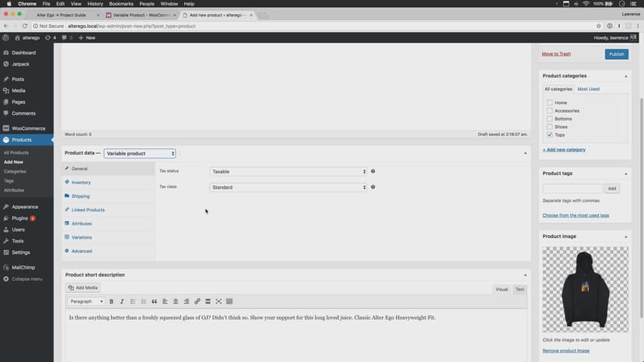Click the Italic formatting icon
Image resolution: width=644 pixels, height=362 pixels.
[122, 301]
